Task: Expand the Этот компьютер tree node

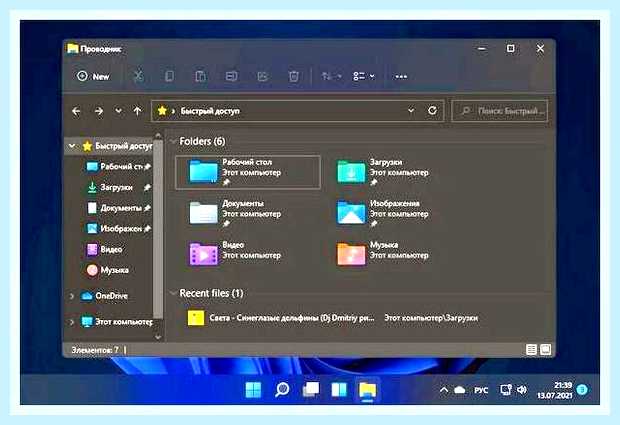Action: point(72,322)
